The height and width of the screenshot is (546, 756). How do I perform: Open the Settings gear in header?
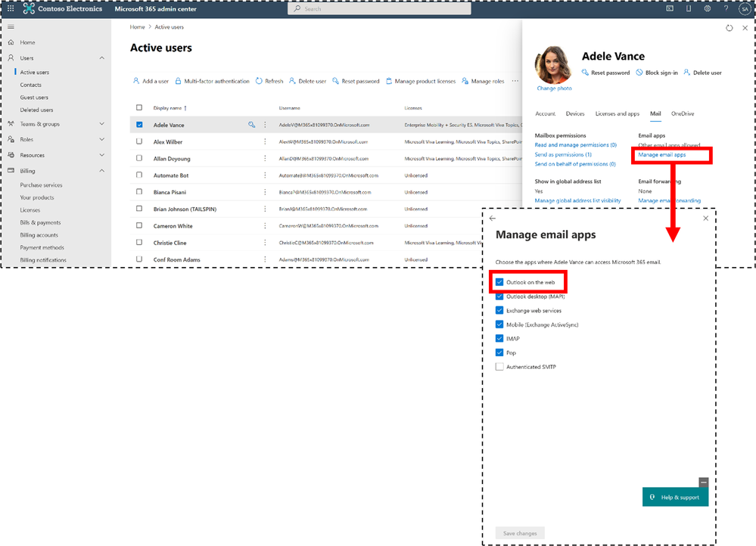click(x=708, y=8)
